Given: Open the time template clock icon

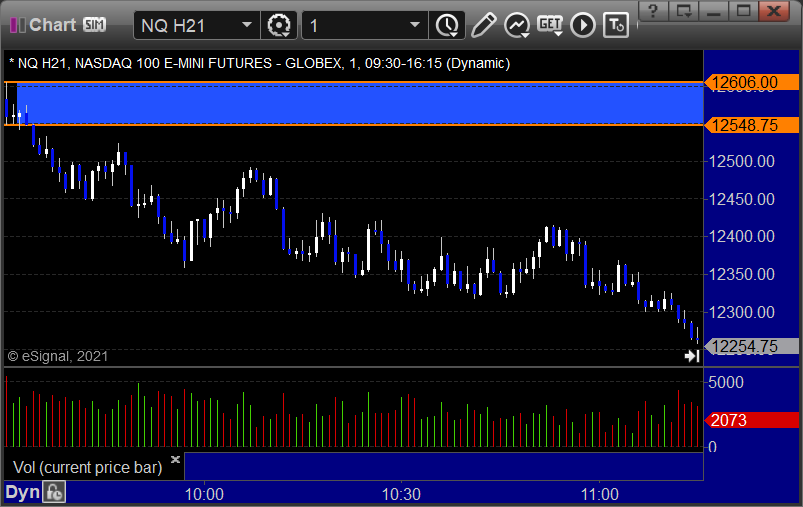Looking at the screenshot, I should coord(447,25).
